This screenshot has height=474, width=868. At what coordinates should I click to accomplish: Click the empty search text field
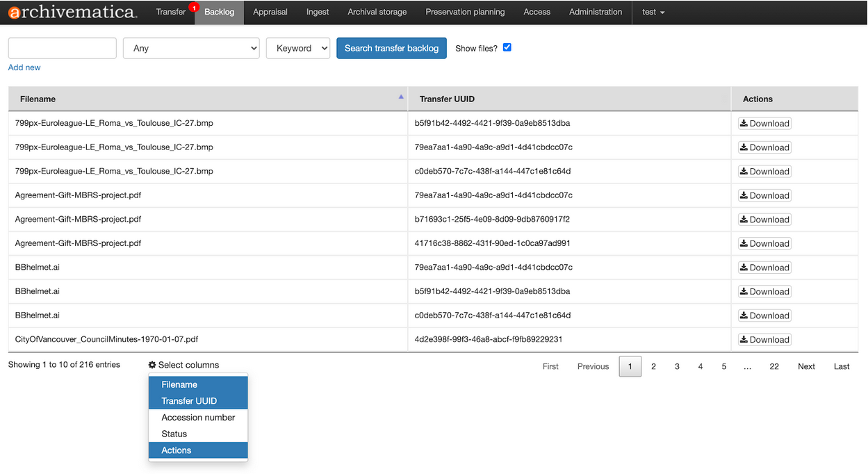[61, 48]
